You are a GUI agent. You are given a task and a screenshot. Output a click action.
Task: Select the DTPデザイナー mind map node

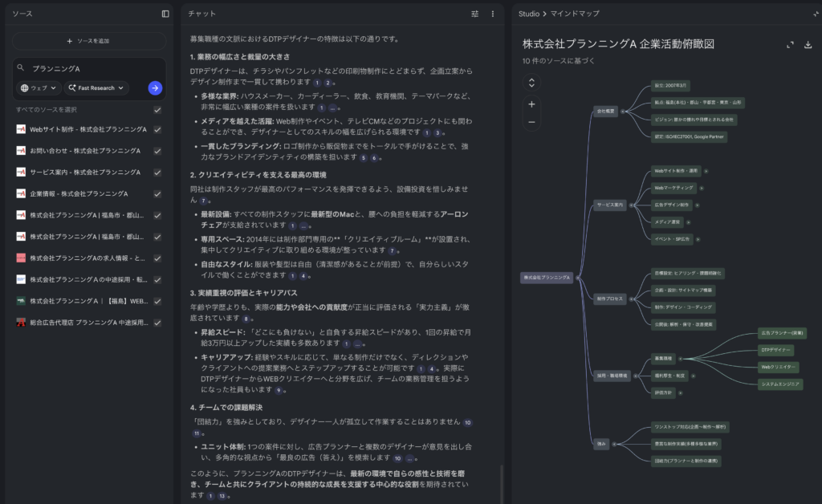coord(775,350)
